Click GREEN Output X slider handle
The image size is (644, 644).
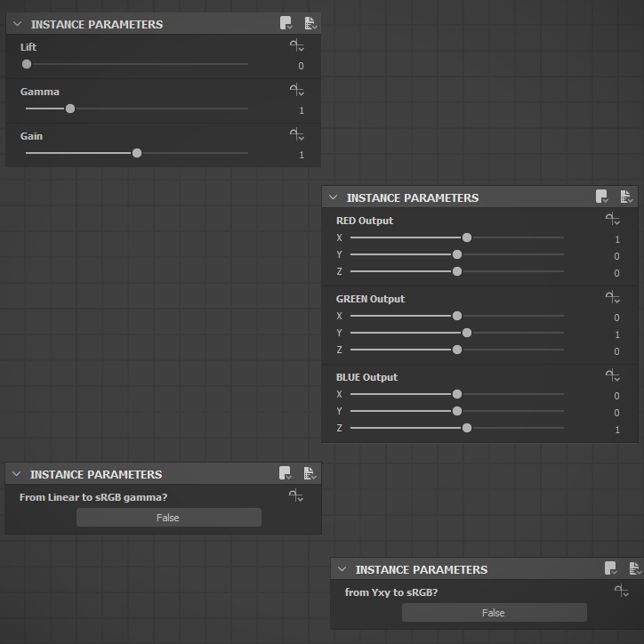pos(456,316)
